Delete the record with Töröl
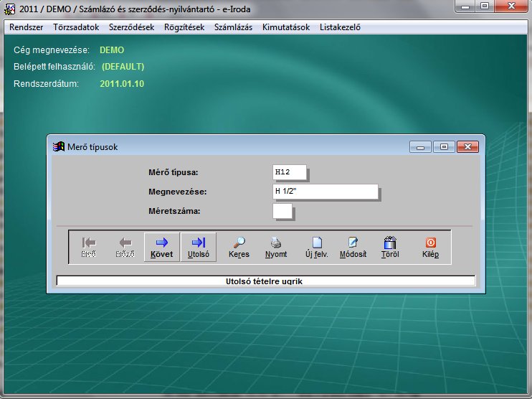532x399 pixels. (390, 247)
